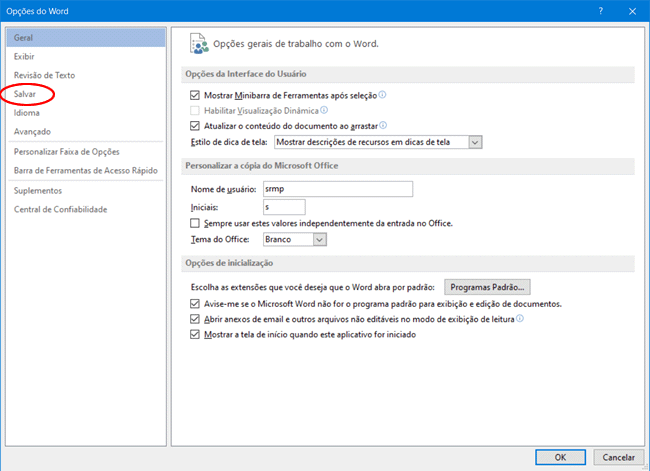650x471 pixels.
Task: Click the general options icon in the header
Action: [199, 43]
